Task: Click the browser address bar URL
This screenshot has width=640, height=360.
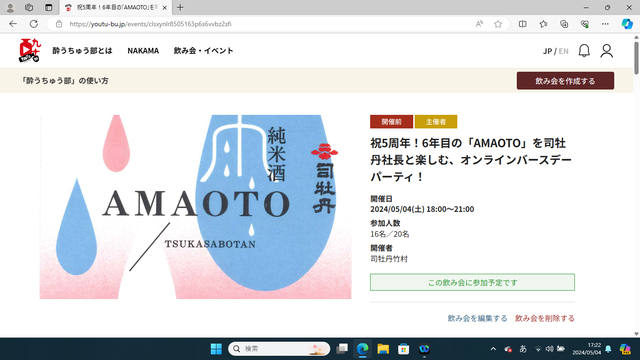Action: 150,24
